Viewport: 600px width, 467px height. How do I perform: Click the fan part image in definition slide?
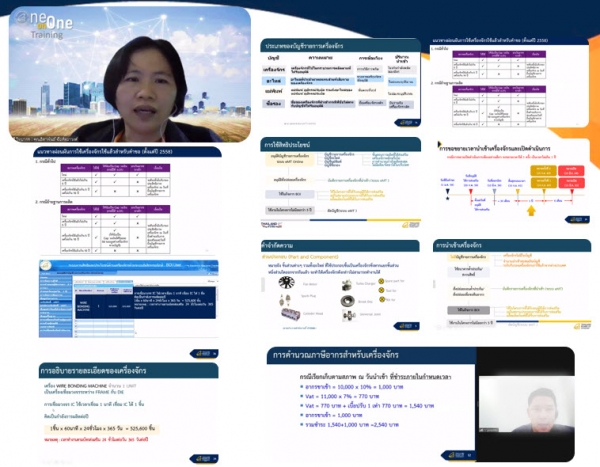pyautogui.click(x=286, y=281)
